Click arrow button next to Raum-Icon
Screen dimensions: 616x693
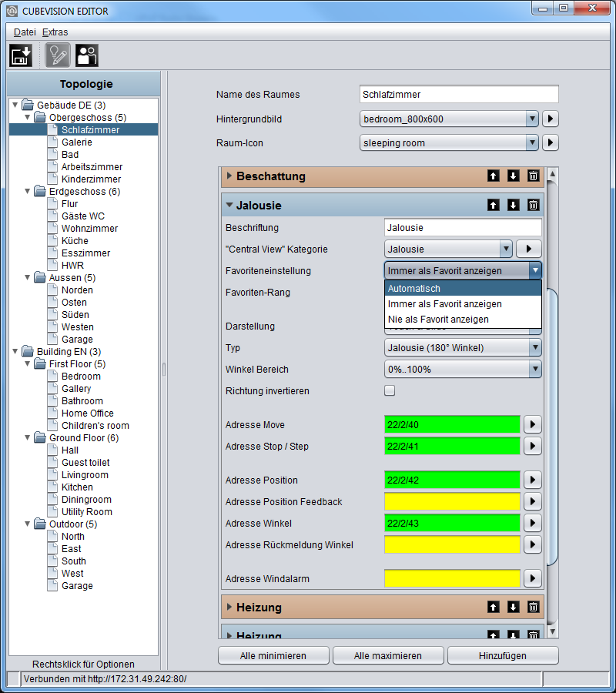coord(550,142)
